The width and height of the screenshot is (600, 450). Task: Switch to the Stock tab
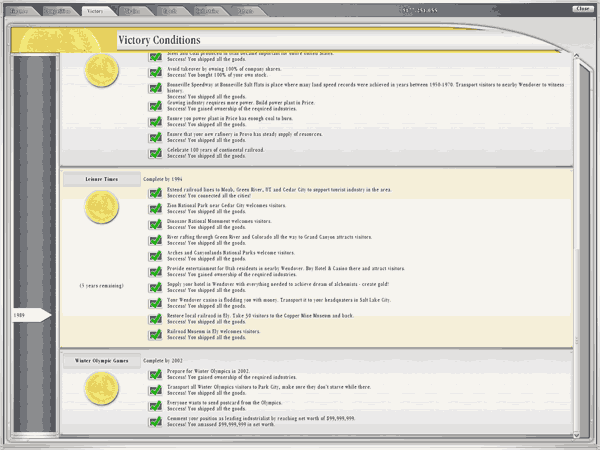(170, 11)
